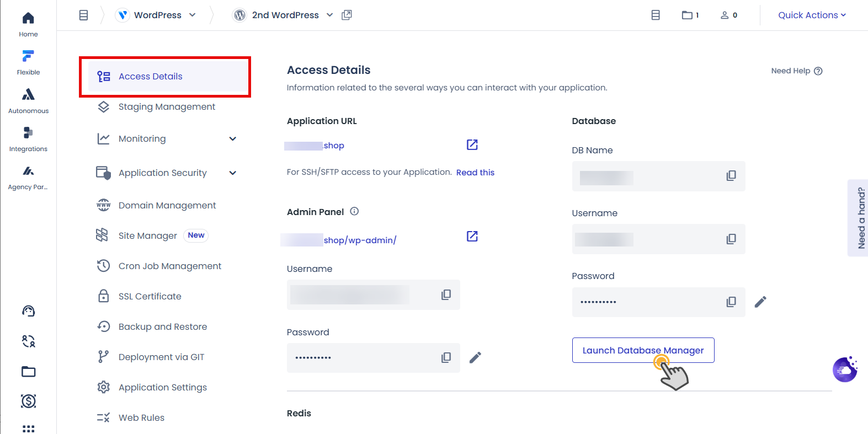Open the Flexible servers sidebar icon
868x434 pixels.
(x=28, y=61)
